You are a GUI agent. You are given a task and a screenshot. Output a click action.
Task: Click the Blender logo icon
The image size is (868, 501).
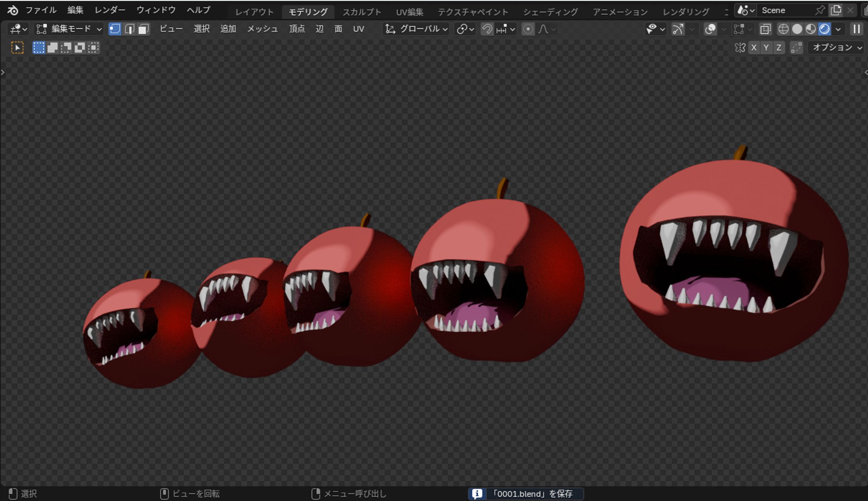tap(13, 10)
